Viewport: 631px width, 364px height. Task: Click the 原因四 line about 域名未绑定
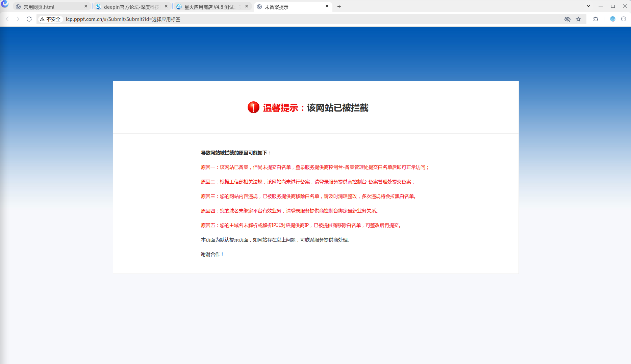pyautogui.click(x=290, y=211)
